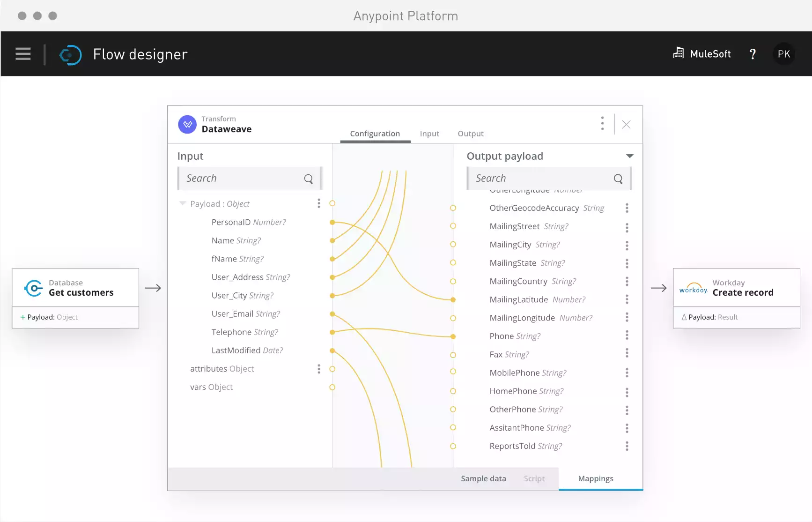Click the Flow designer logo icon

pyautogui.click(x=70, y=54)
